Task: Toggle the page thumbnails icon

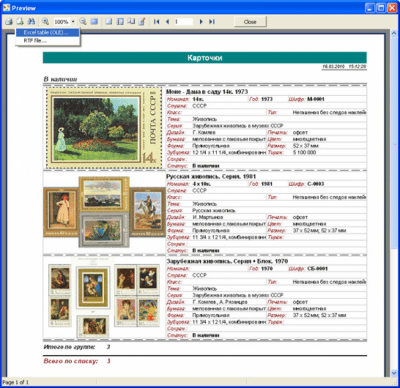Action: (x=120, y=22)
